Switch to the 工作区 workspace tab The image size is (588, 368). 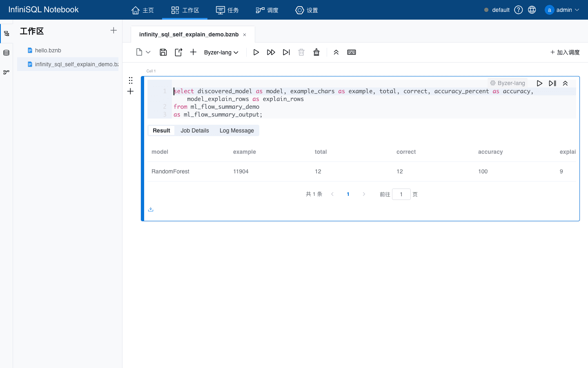[185, 10]
